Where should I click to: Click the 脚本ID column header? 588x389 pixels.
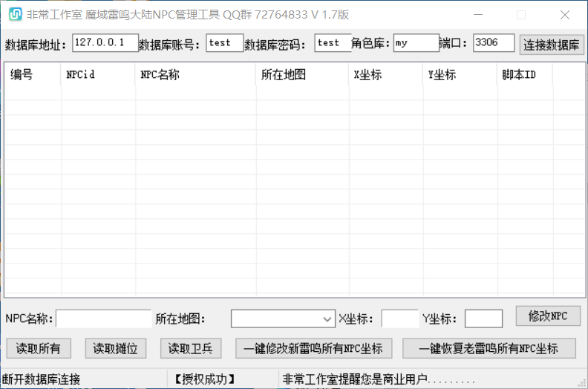pyautogui.click(x=525, y=74)
